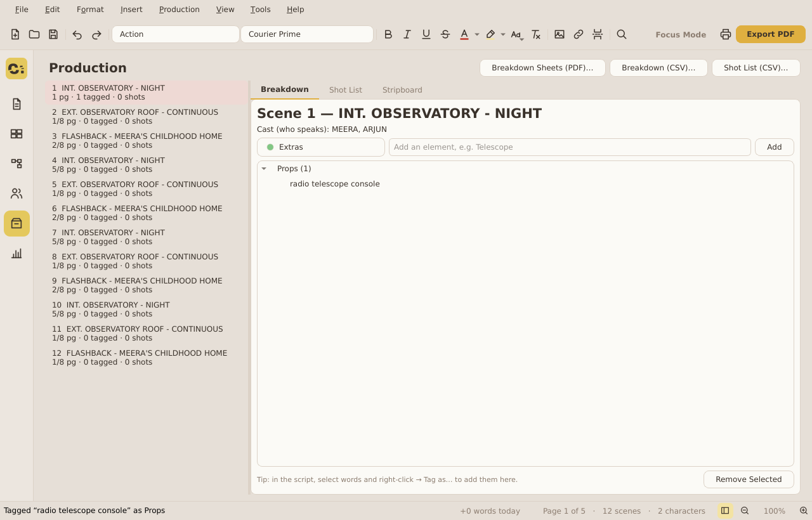This screenshot has height=520, width=812.
Task: Insert a link
Action: [x=579, y=34]
